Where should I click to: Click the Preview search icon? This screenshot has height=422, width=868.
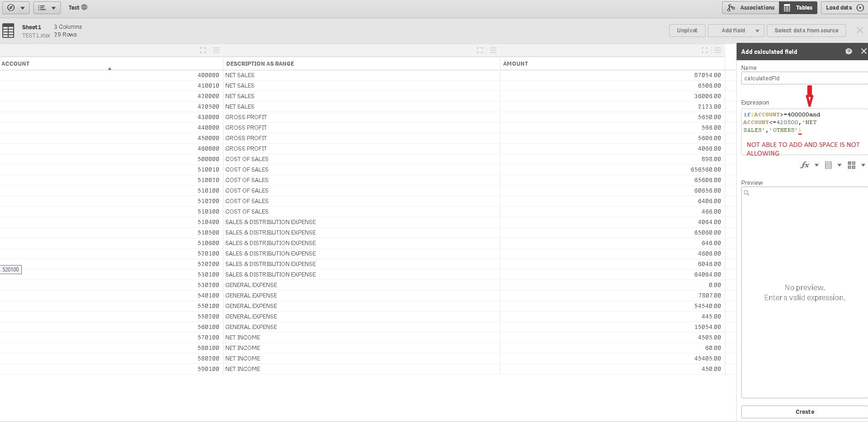[x=747, y=193]
